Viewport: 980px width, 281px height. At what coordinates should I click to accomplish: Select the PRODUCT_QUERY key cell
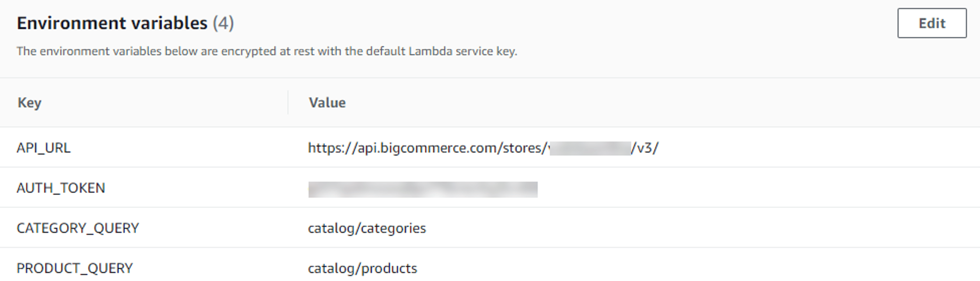(75, 269)
